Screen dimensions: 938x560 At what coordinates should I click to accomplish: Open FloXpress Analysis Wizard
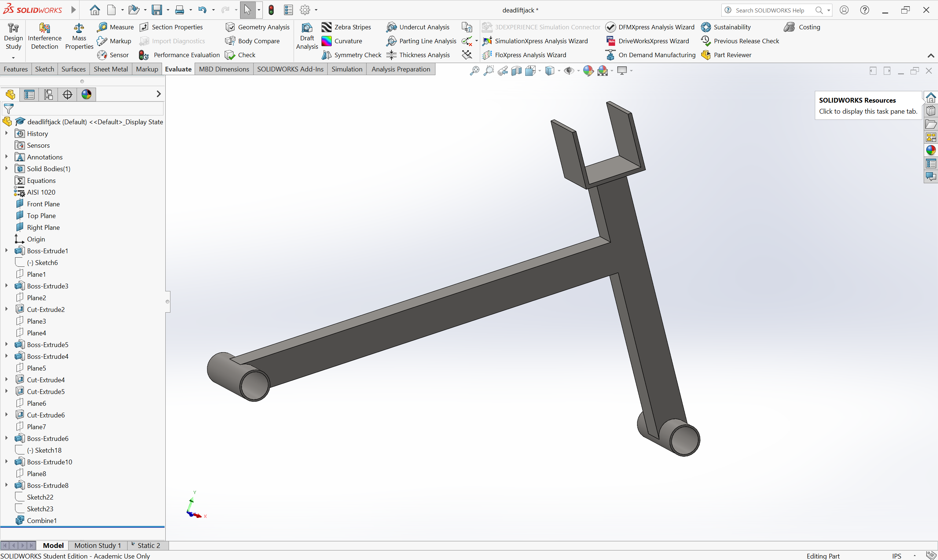[524, 55]
